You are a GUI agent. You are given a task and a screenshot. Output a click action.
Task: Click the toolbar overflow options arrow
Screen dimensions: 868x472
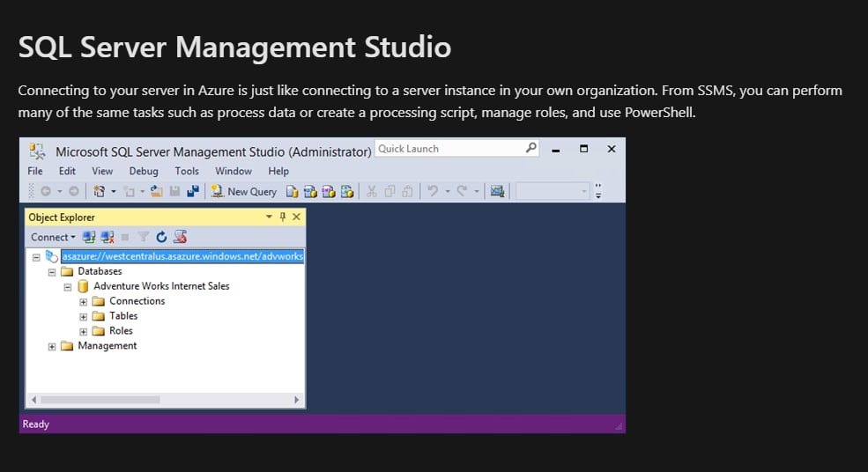(598, 191)
